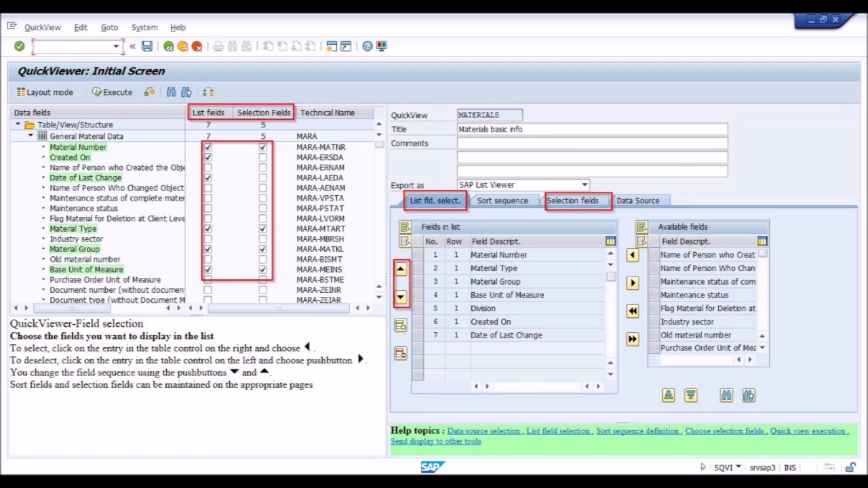Click the green Back arrow icon
868x488 pixels.
(x=168, y=46)
